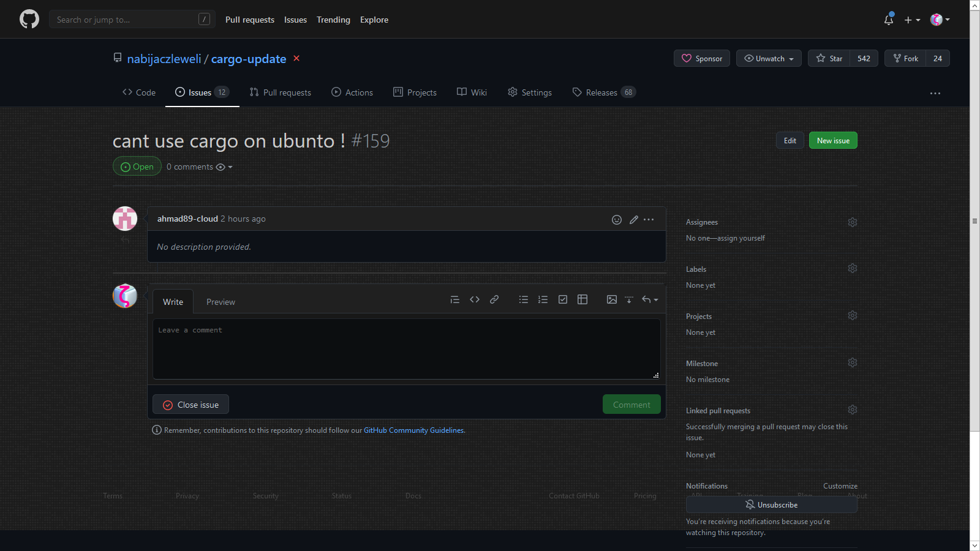Add emoji reaction to ahmad89-cloud's post

click(x=617, y=220)
